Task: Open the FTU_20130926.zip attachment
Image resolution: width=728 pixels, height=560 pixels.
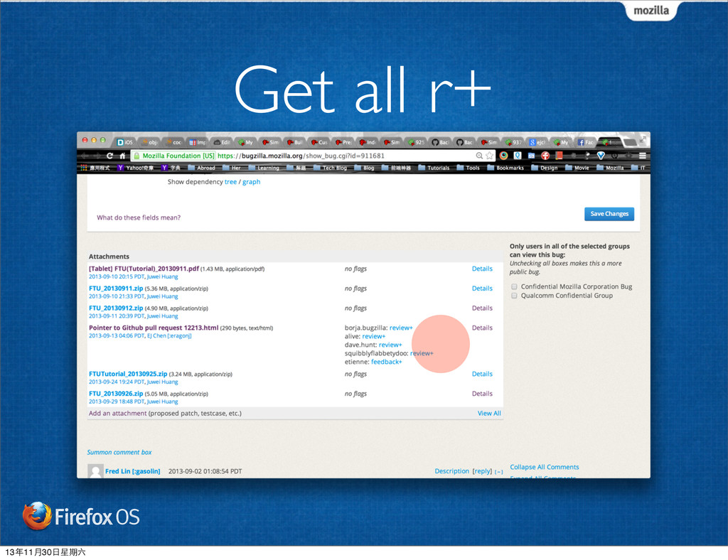Action: [x=116, y=394]
